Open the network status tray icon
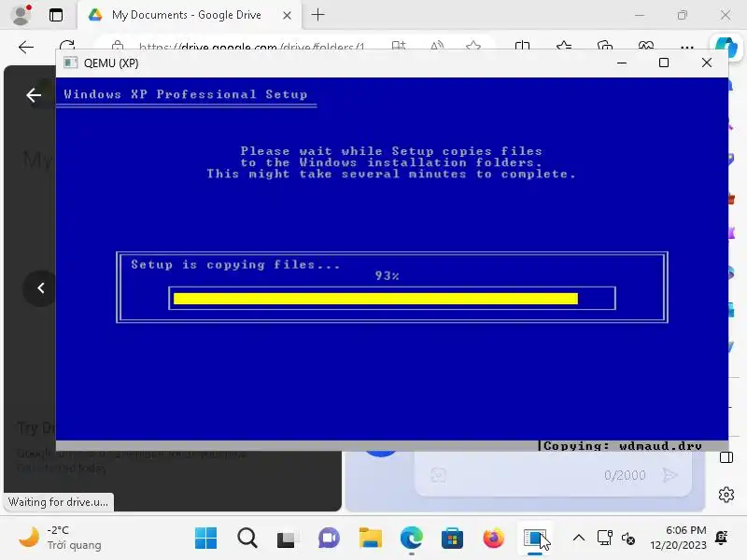Image resolution: width=747 pixels, height=560 pixels. click(604, 539)
